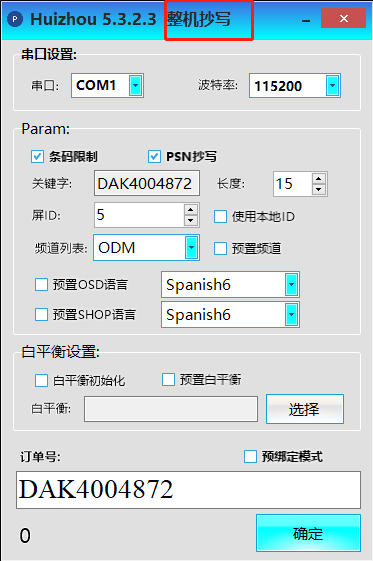The height and width of the screenshot is (561, 373).
Task: Click the 选择 button for 白平衡
Action: pos(305,409)
